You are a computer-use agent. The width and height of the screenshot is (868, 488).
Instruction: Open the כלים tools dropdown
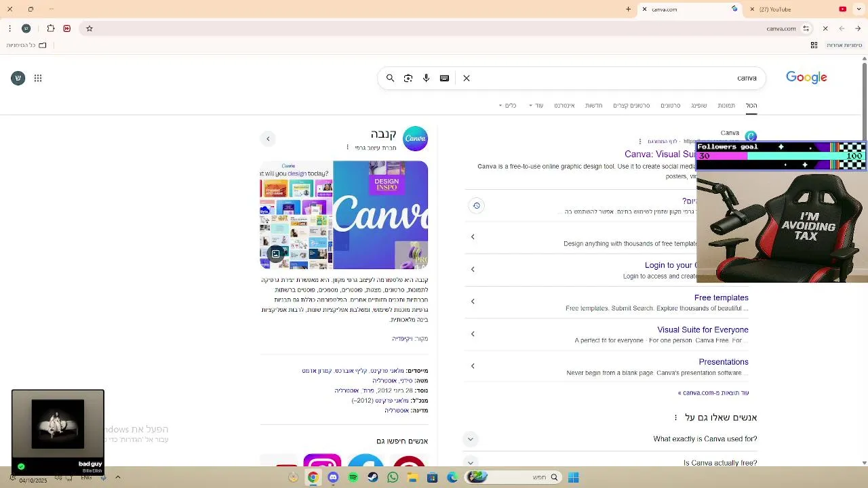tap(508, 106)
